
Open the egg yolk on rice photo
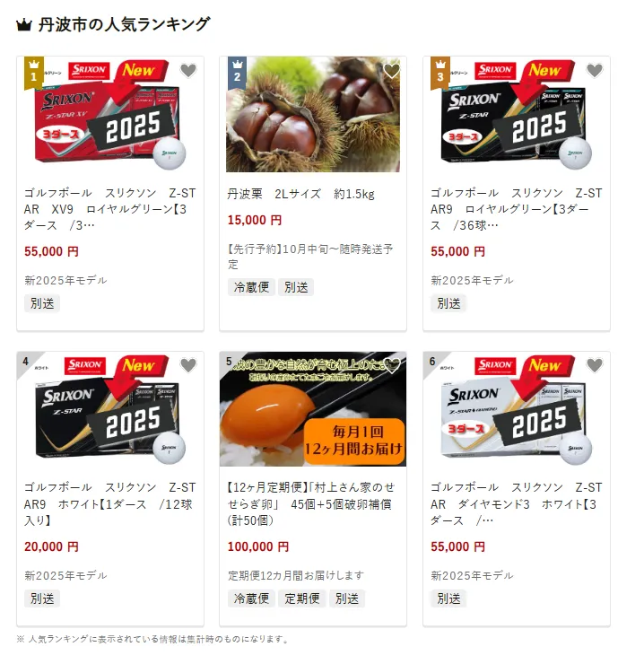pos(313,409)
